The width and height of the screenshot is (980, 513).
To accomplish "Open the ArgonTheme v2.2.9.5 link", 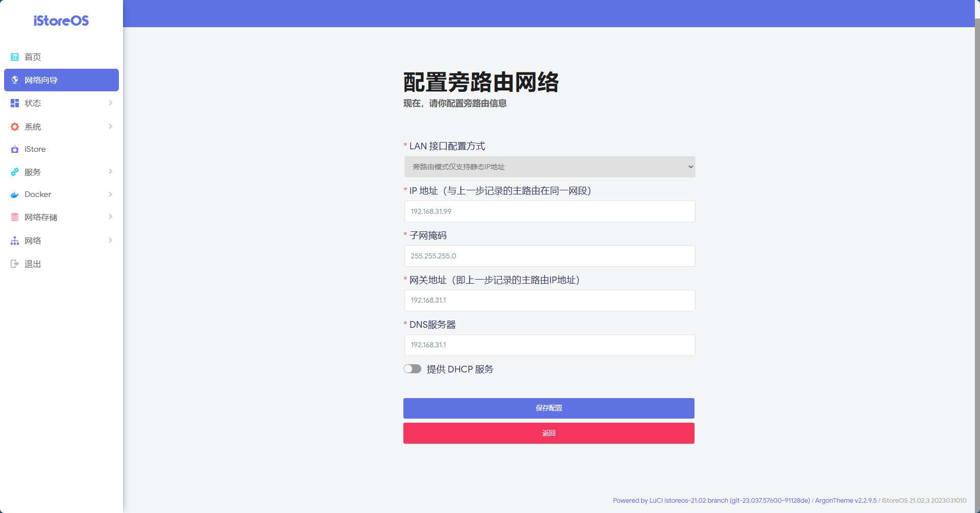I will click(846, 500).
